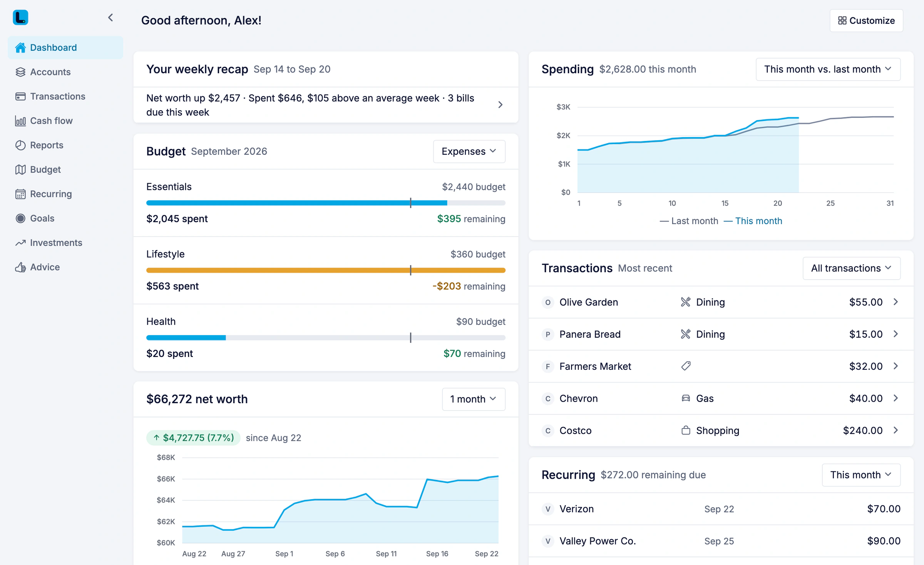The image size is (924, 565).
Task: Open Cash flow in the sidebar
Action: tap(65, 121)
